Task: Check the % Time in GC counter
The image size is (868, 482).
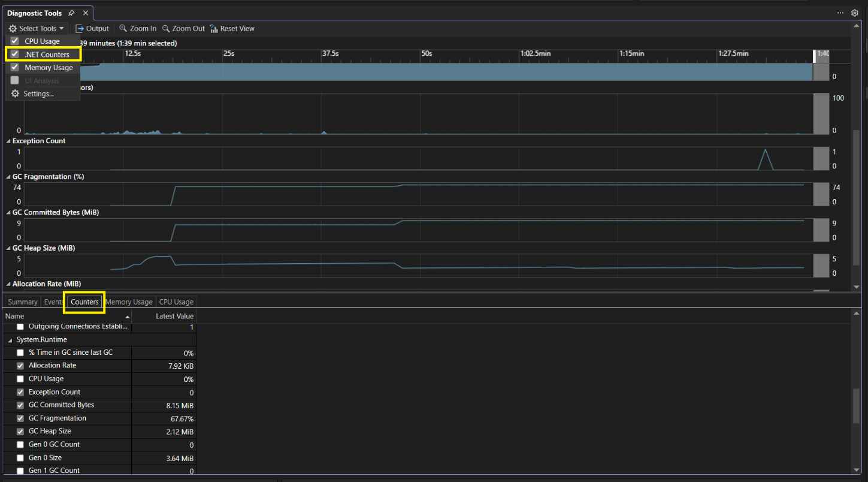Action: 20,353
